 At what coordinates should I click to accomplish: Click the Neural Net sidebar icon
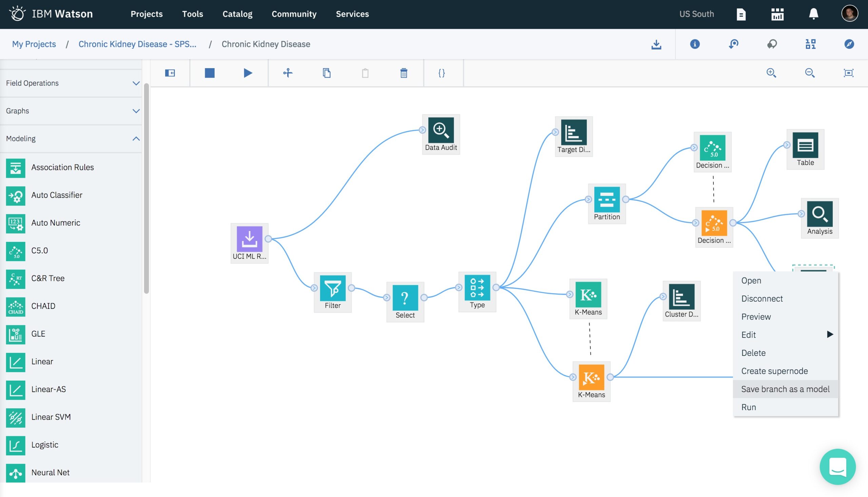16,472
